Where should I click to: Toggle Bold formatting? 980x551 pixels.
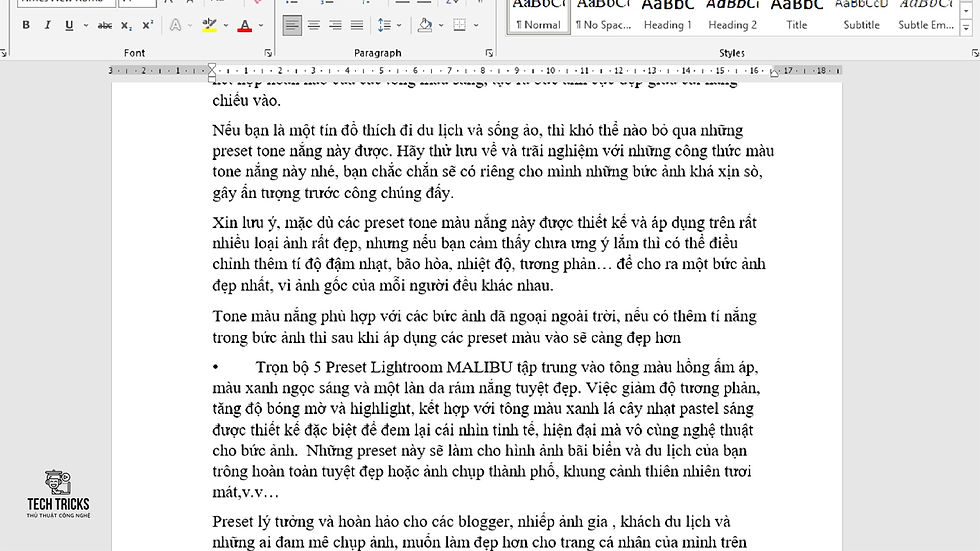pyautogui.click(x=26, y=25)
